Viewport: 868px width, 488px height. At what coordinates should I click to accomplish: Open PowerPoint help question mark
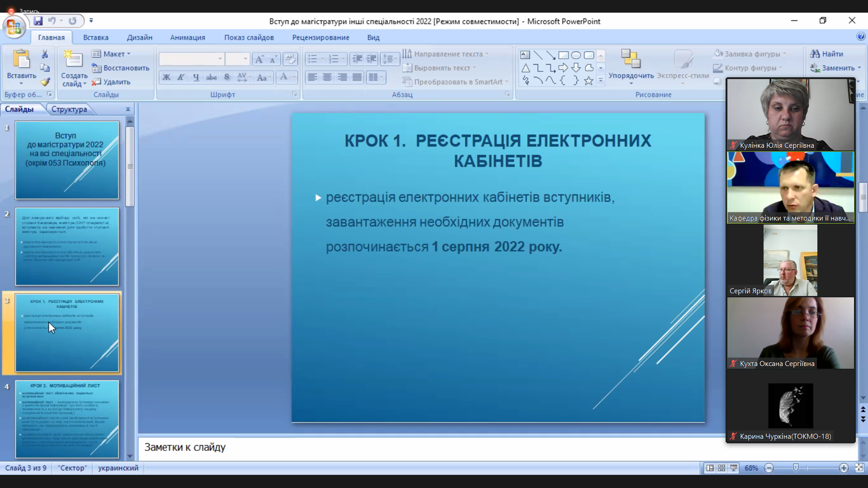coord(861,37)
